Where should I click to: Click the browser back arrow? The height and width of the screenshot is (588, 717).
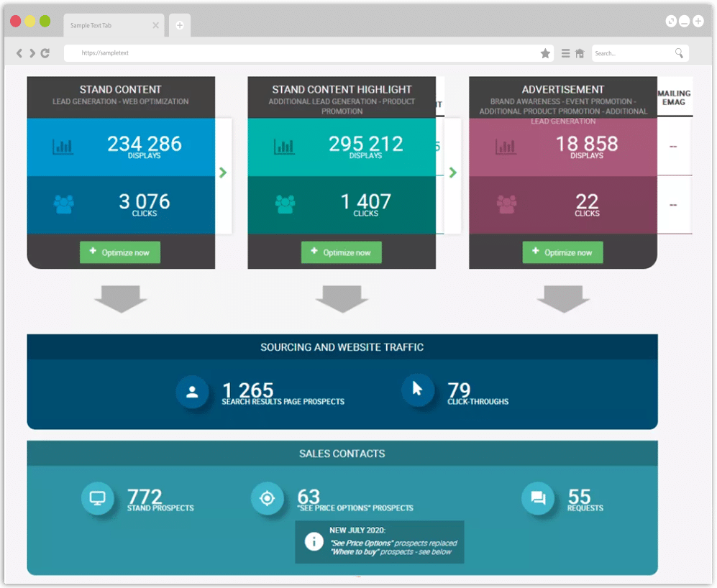point(19,53)
